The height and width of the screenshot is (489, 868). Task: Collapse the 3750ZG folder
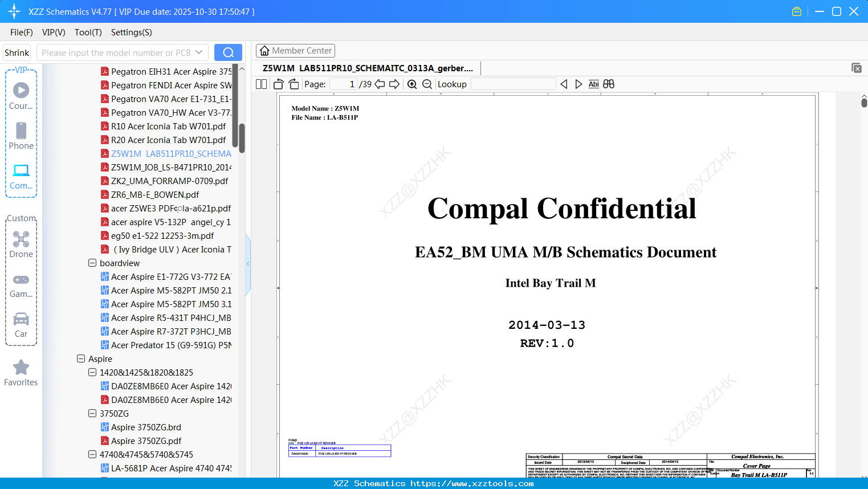(x=92, y=414)
